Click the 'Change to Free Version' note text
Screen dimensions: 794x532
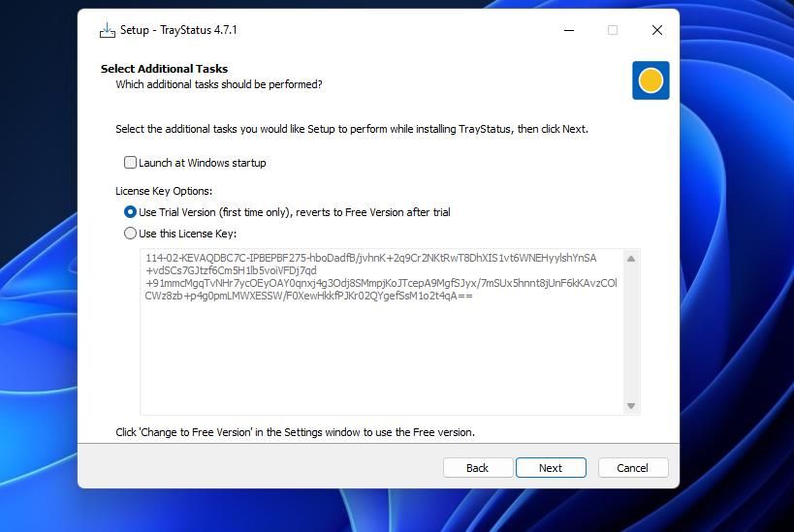[296, 432]
